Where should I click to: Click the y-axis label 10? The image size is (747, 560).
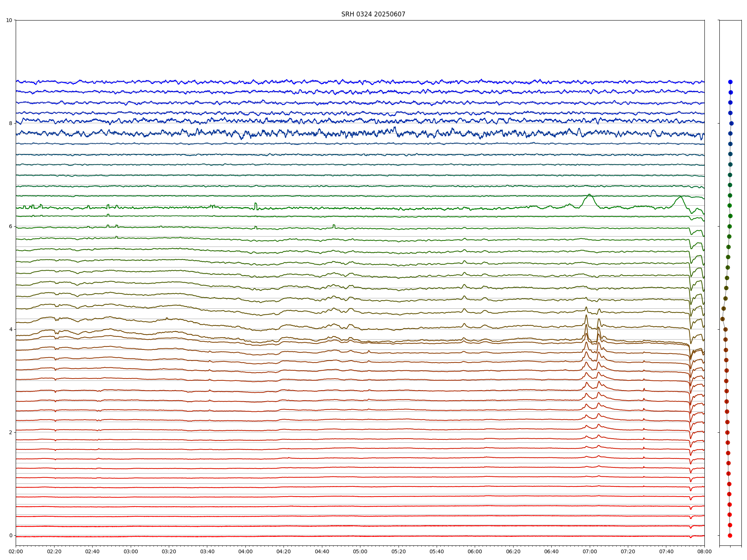point(9,20)
